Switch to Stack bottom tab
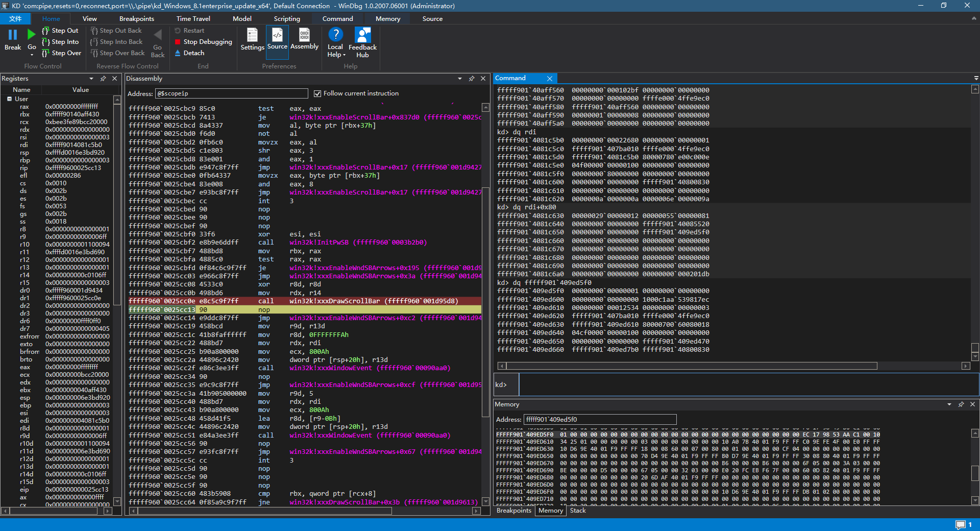This screenshot has width=980, height=531. 578,511
